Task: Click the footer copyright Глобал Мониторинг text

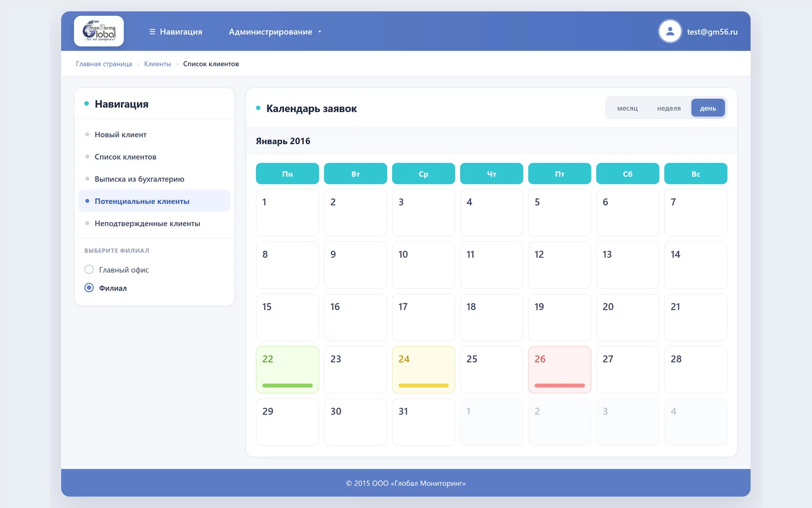Action: [406, 483]
